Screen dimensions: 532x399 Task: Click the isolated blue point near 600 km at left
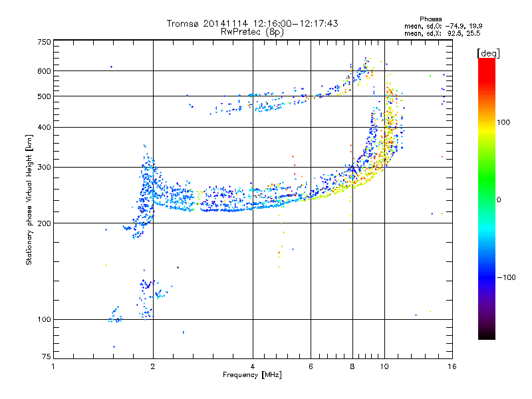[x=111, y=67]
